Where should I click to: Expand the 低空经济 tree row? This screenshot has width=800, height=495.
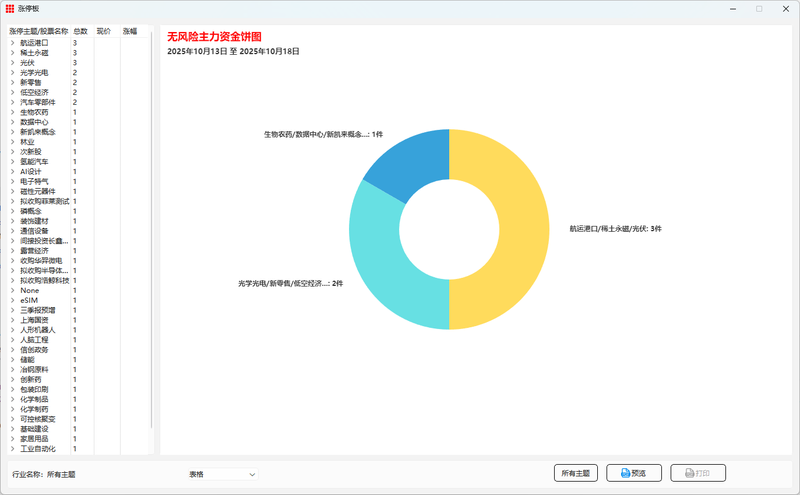tap(13, 92)
